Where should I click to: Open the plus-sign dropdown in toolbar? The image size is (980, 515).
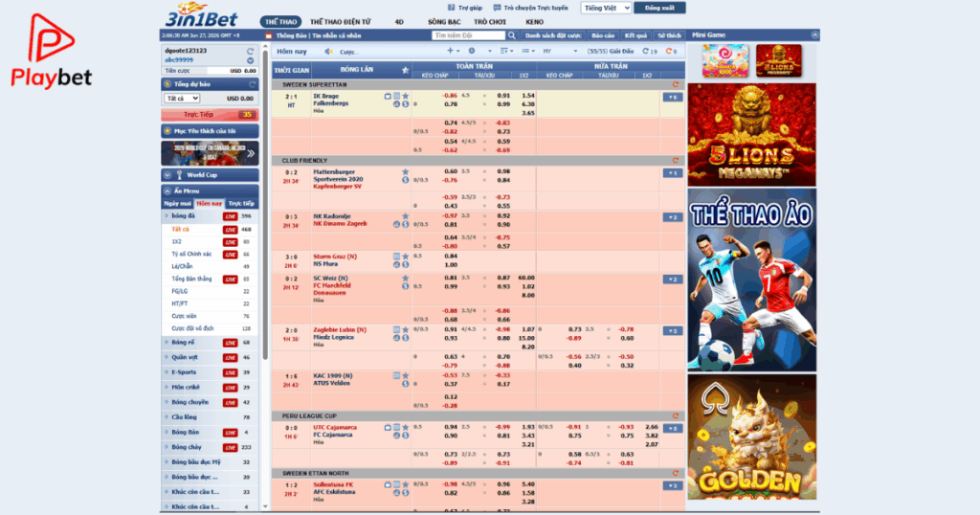pyautogui.click(x=453, y=52)
